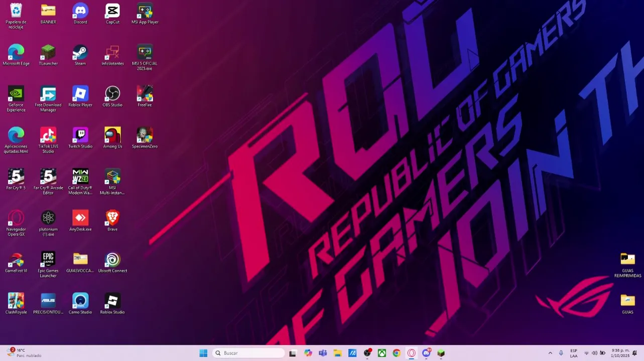Open the GameFirst VI shortcut
Image resolution: width=644 pixels, height=361 pixels.
tap(16, 262)
